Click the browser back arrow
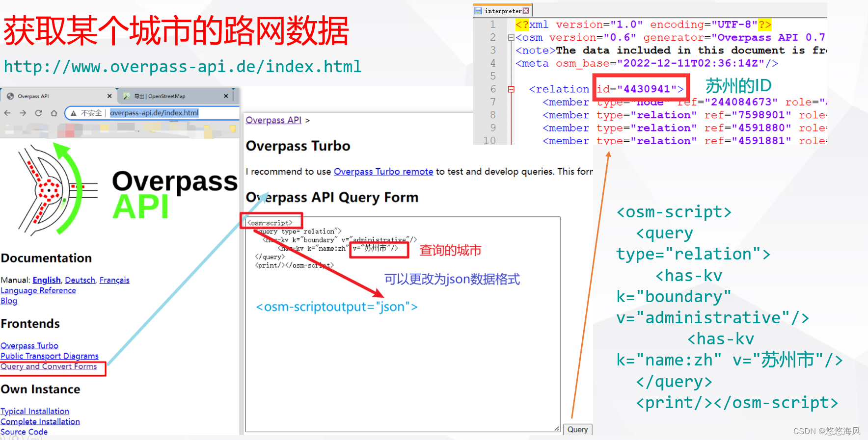This screenshot has width=868, height=440. point(7,113)
